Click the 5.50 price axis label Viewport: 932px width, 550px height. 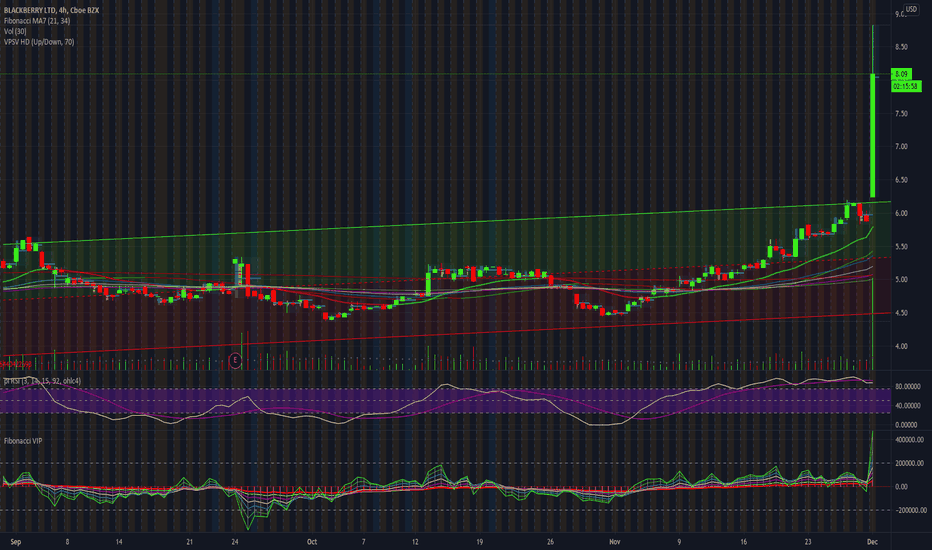coord(901,246)
